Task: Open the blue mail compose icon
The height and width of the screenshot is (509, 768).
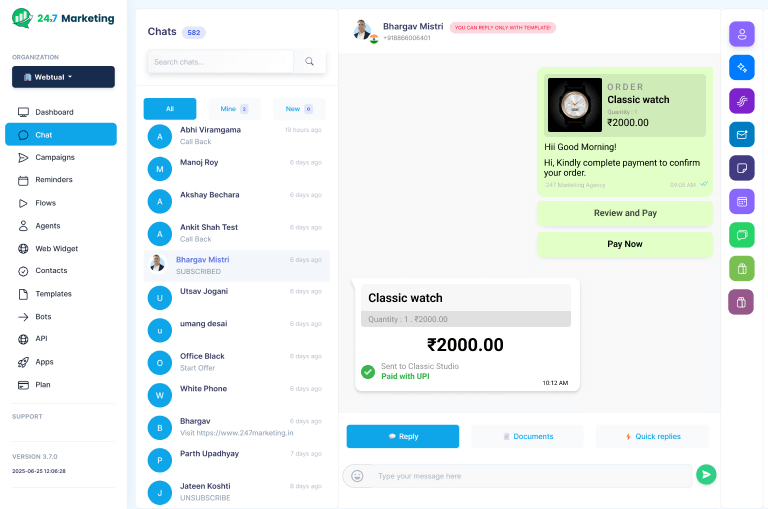Action: 742,135
